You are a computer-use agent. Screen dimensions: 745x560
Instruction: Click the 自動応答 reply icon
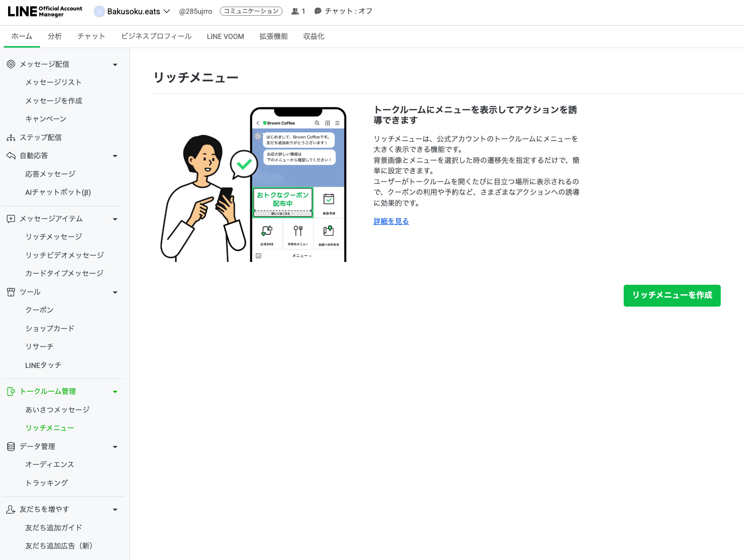coord(11,155)
